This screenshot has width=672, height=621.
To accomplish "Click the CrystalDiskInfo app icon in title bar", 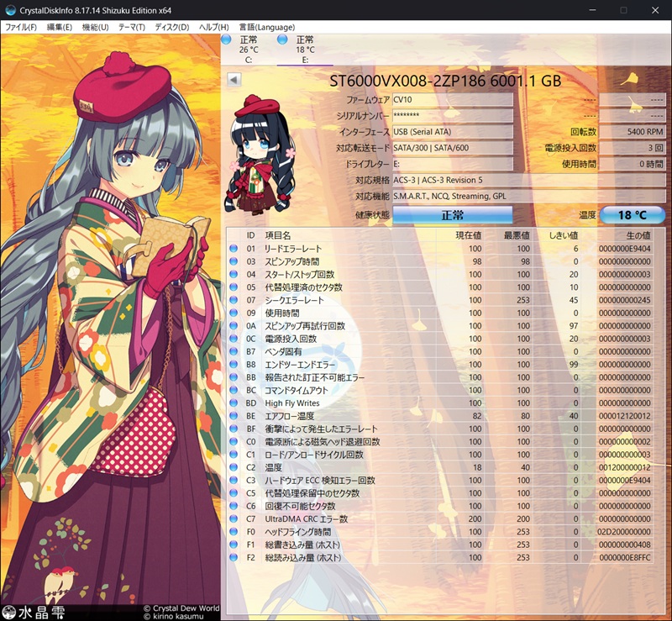I will 10,10.
